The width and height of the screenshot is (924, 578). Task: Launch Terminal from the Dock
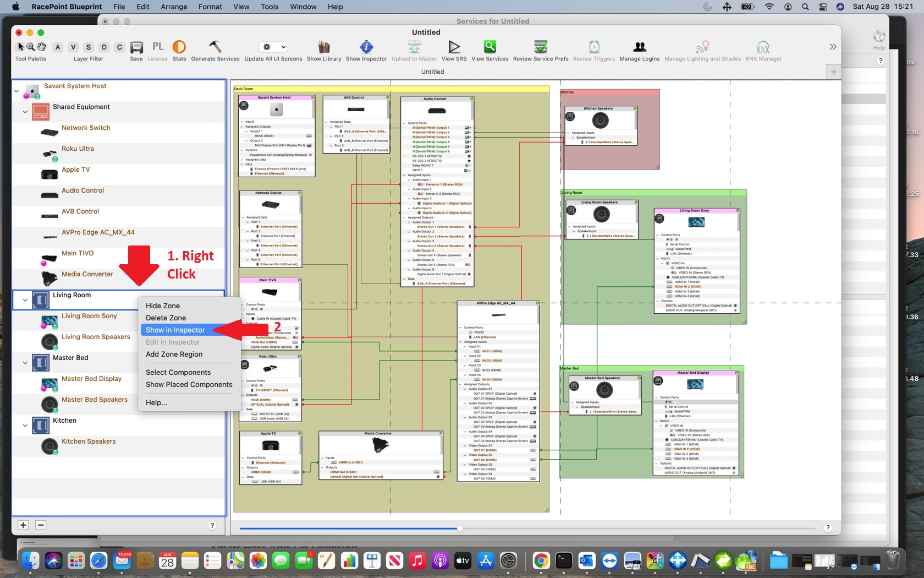pos(564,561)
